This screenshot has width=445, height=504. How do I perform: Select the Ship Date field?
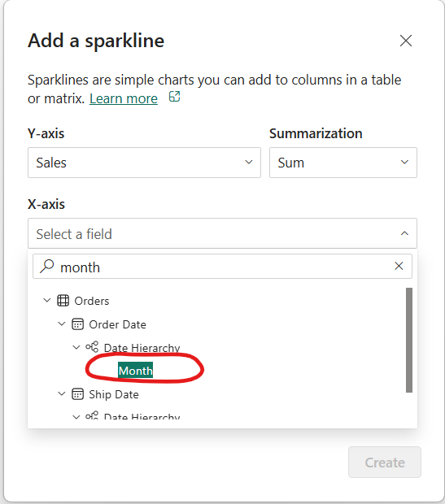pyautogui.click(x=114, y=394)
